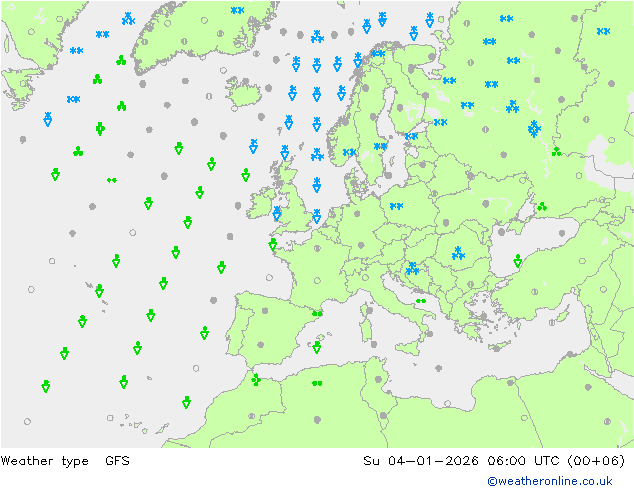Select the rain shower symbol at Brittany tip

tap(273, 244)
